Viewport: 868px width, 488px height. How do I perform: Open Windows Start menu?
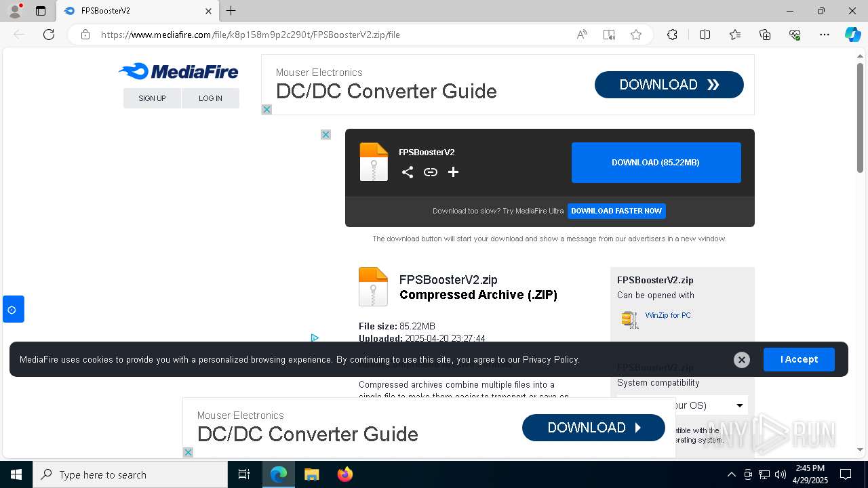pyautogui.click(x=16, y=474)
